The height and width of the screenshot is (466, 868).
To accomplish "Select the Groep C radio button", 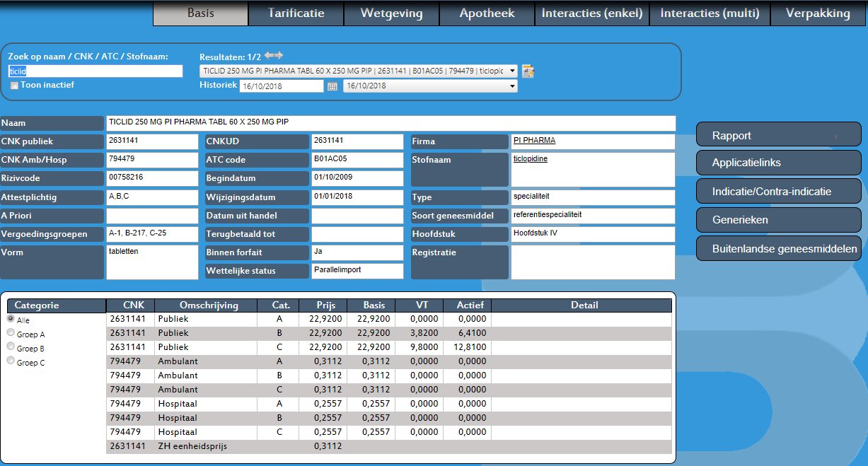I will 11,361.
